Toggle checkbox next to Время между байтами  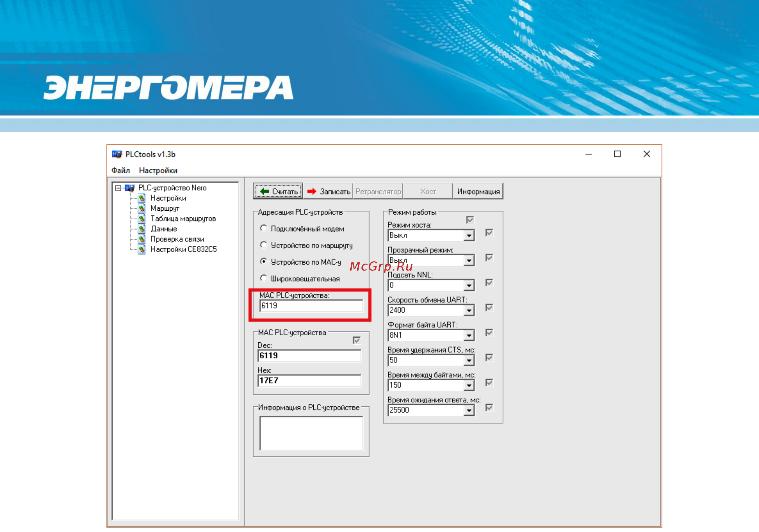pos(490,383)
